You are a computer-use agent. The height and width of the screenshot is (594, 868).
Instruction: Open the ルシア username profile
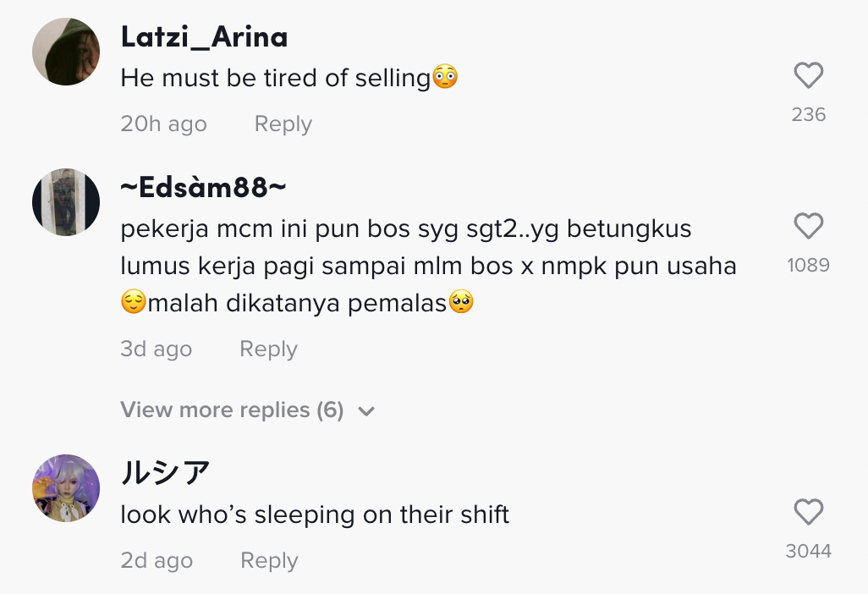[165, 472]
